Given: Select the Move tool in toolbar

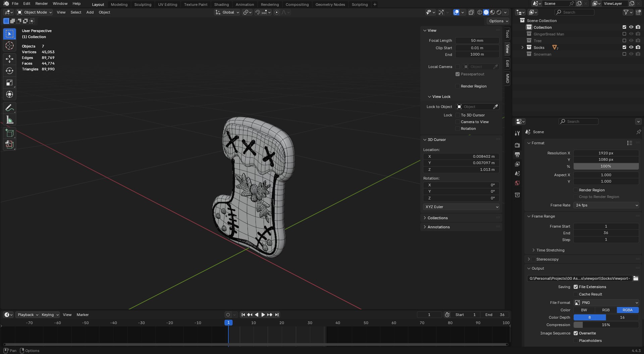Looking at the screenshot, I should click(x=9, y=59).
